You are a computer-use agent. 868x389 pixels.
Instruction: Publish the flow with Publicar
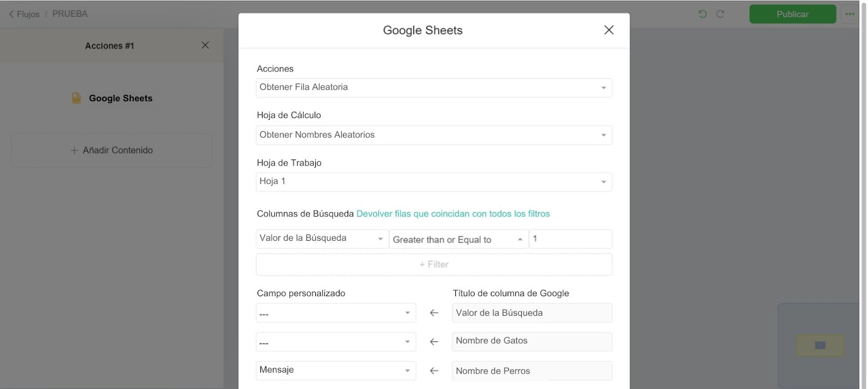coord(793,14)
